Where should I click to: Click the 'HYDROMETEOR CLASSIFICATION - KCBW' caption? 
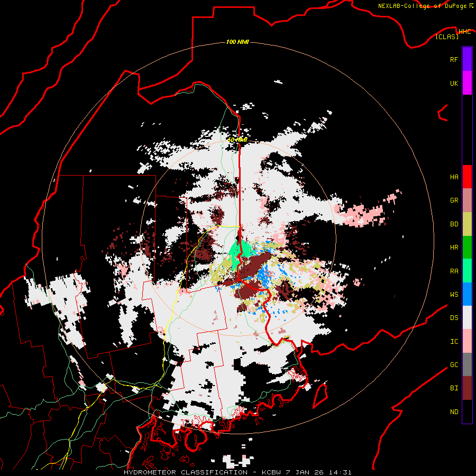pos(203,472)
